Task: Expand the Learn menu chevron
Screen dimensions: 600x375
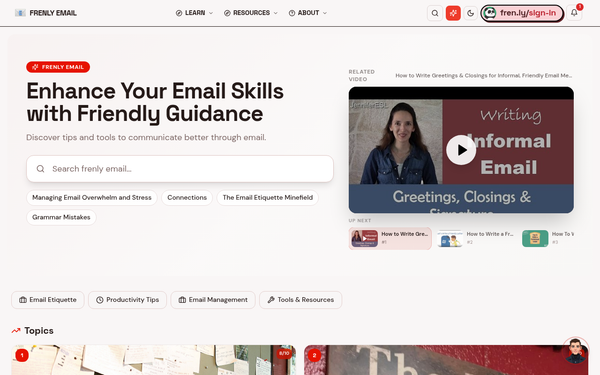Action: (210, 13)
